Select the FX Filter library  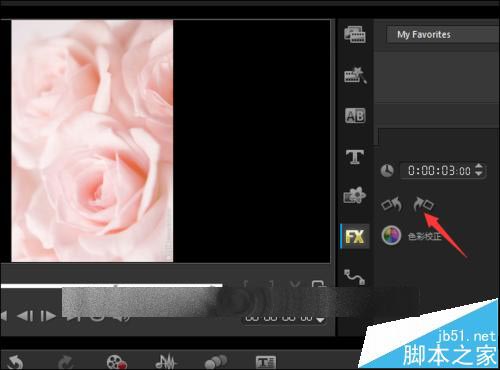(x=355, y=236)
